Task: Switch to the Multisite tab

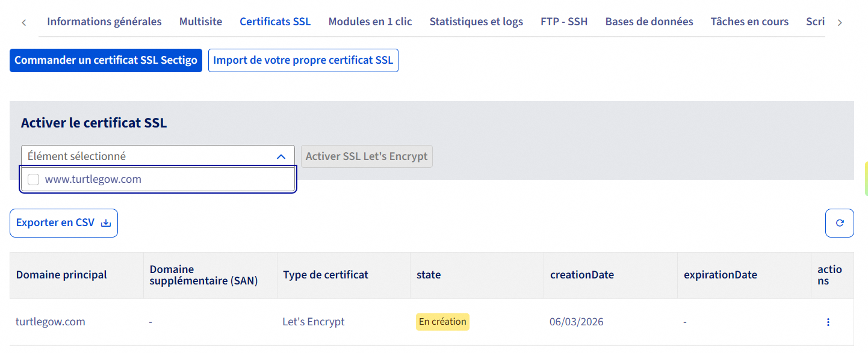Action: pos(200,22)
